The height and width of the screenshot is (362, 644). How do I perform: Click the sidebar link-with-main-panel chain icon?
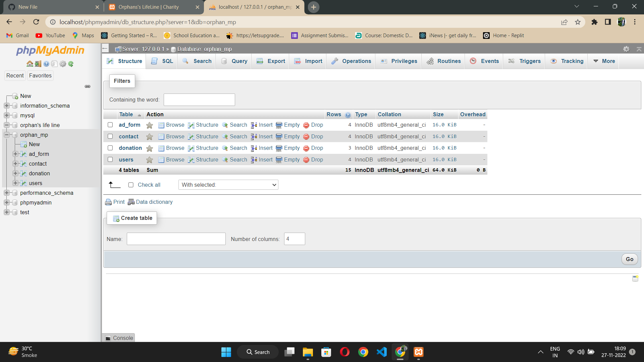(88, 86)
